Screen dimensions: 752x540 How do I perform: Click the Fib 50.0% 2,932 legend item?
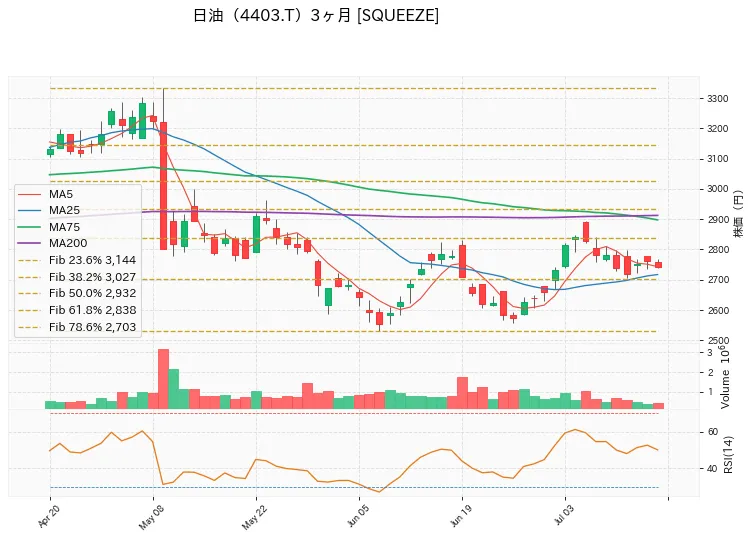pos(77,293)
